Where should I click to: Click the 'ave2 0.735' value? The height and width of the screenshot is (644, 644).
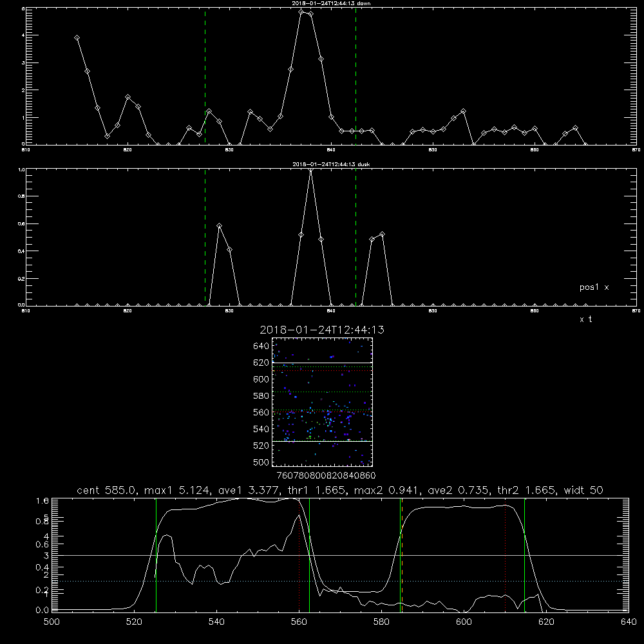[459, 490]
